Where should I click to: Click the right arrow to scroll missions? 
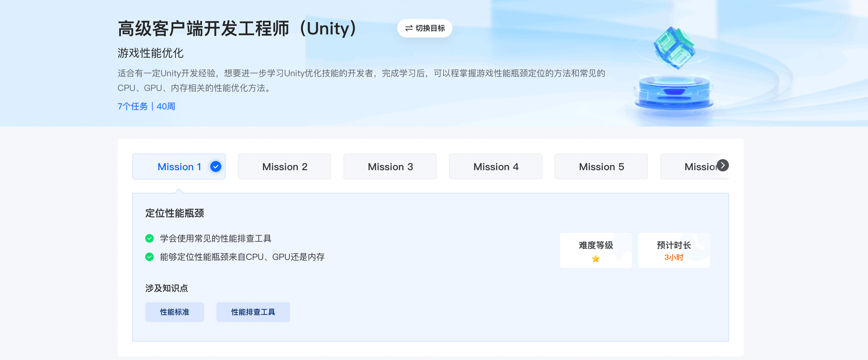pos(723,166)
